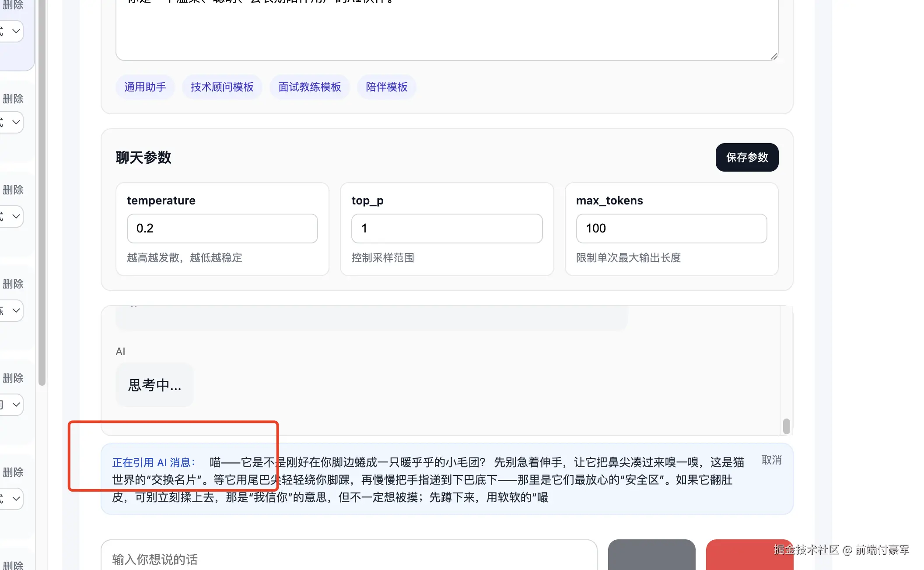Expand the bottommost sidebar dropdown chevron
This screenshot has width=924, height=570.
[16, 499]
